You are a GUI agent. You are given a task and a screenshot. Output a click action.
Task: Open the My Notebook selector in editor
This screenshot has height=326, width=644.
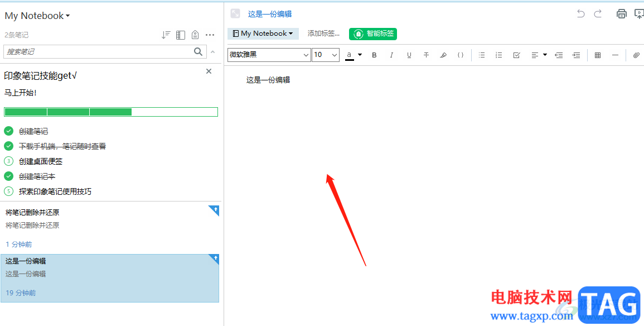263,33
